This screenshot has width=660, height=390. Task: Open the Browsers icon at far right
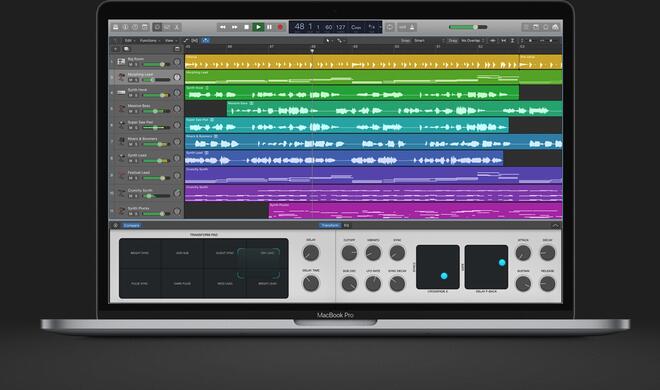tap(555, 27)
